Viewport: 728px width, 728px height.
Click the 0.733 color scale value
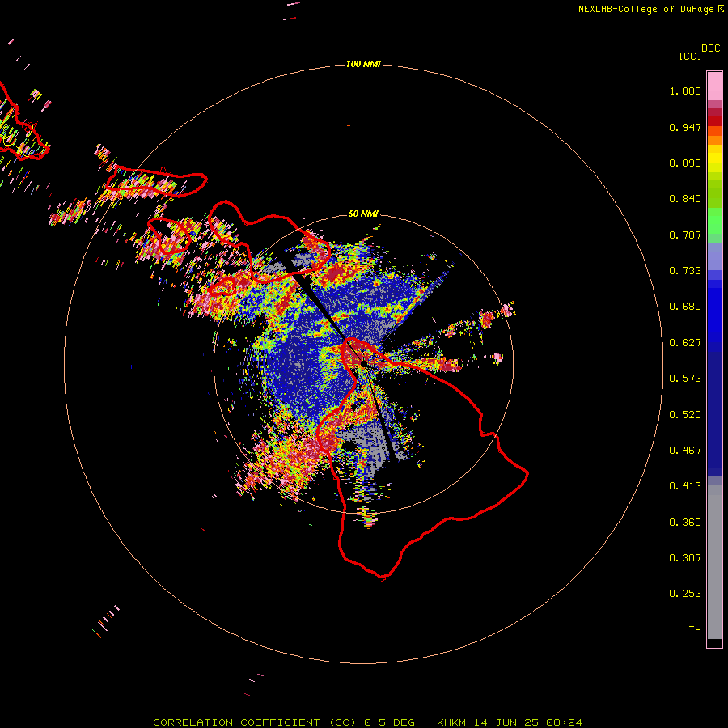pyautogui.click(x=685, y=271)
